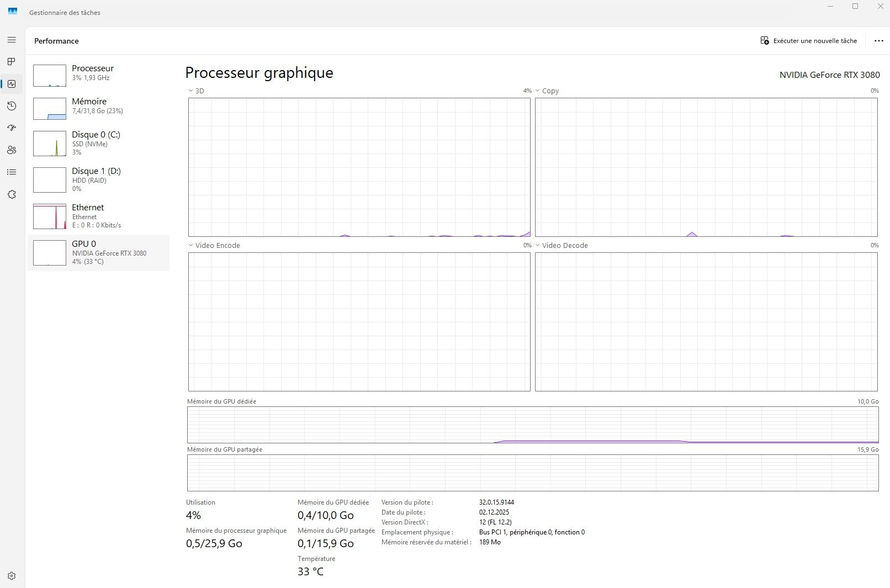Click the 3% 1,93 GHz processor text

(91, 78)
